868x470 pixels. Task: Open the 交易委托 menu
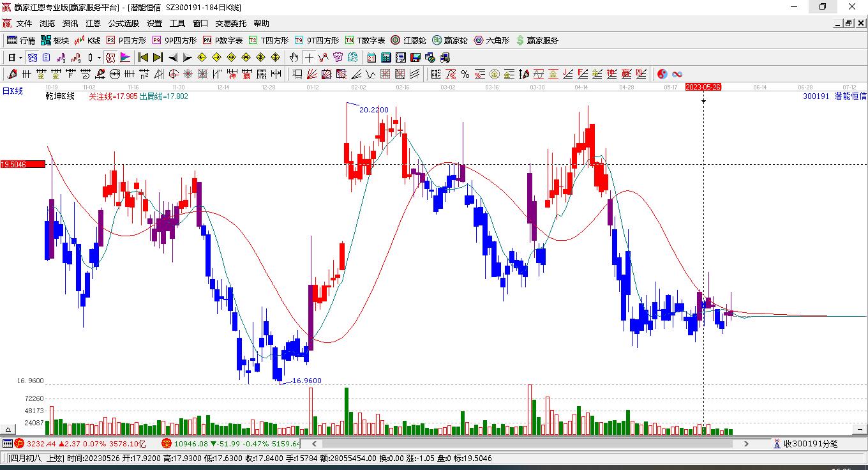230,24
